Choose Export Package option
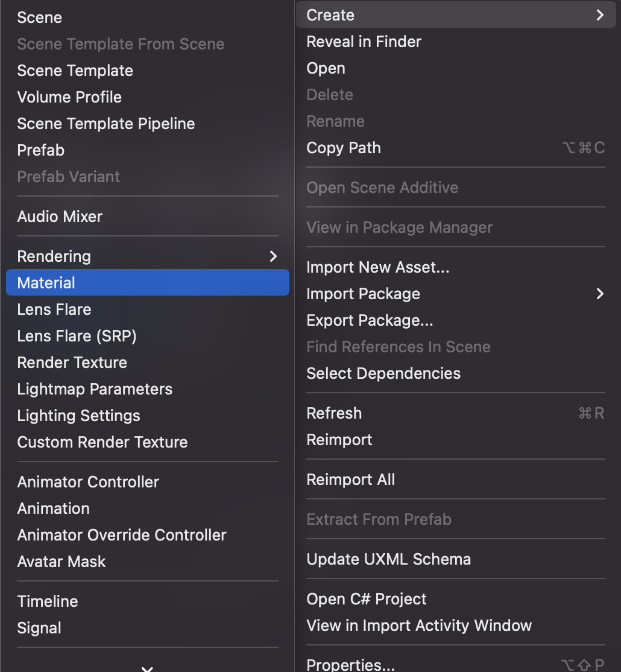Screen dimensions: 621x672 click(x=370, y=320)
